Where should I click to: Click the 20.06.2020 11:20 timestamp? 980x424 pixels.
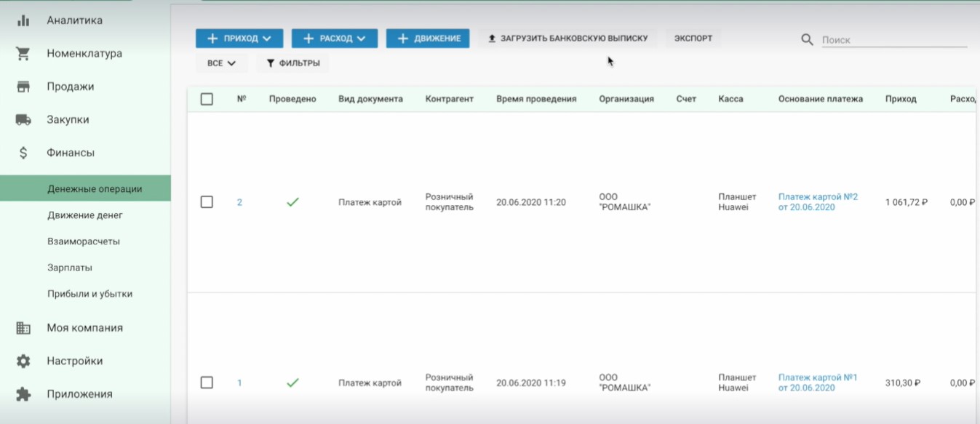[x=531, y=202]
